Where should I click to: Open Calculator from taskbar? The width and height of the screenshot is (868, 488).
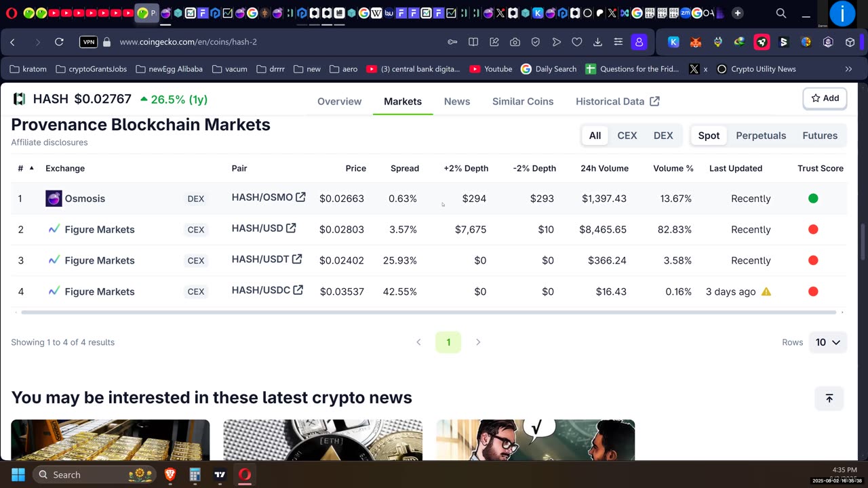[195, 474]
